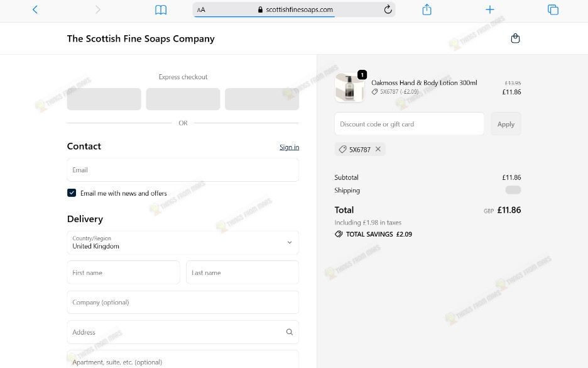Click the middle express checkout button
This screenshot has height=368, width=588.
coord(183,99)
